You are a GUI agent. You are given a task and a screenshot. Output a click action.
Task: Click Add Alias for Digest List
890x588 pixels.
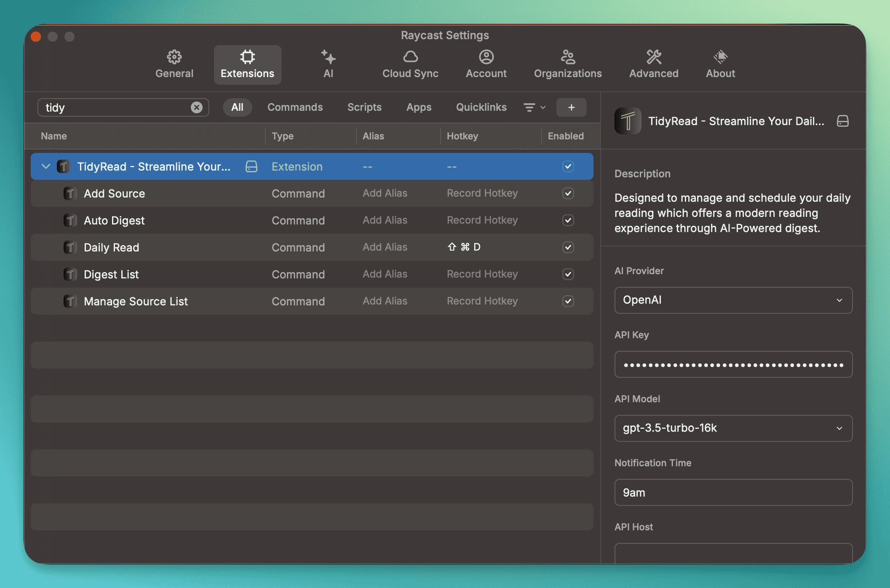pos(385,274)
